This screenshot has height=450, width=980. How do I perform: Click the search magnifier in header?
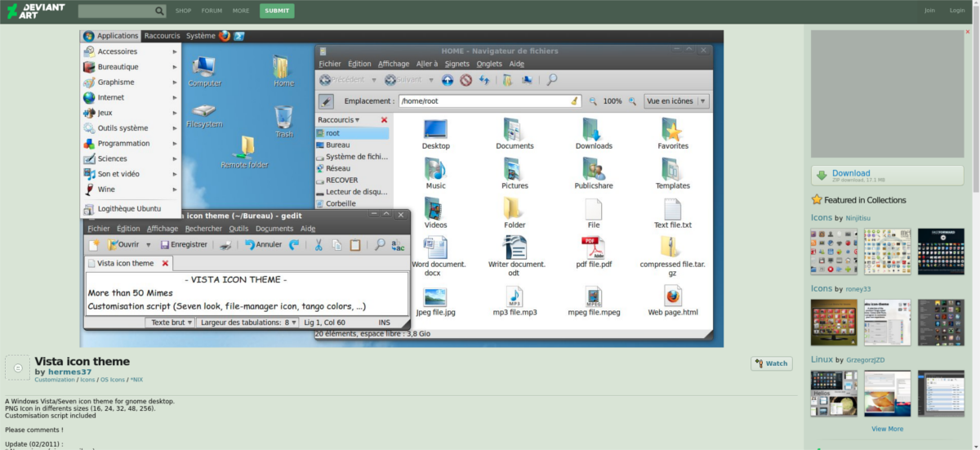(x=159, y=11)
